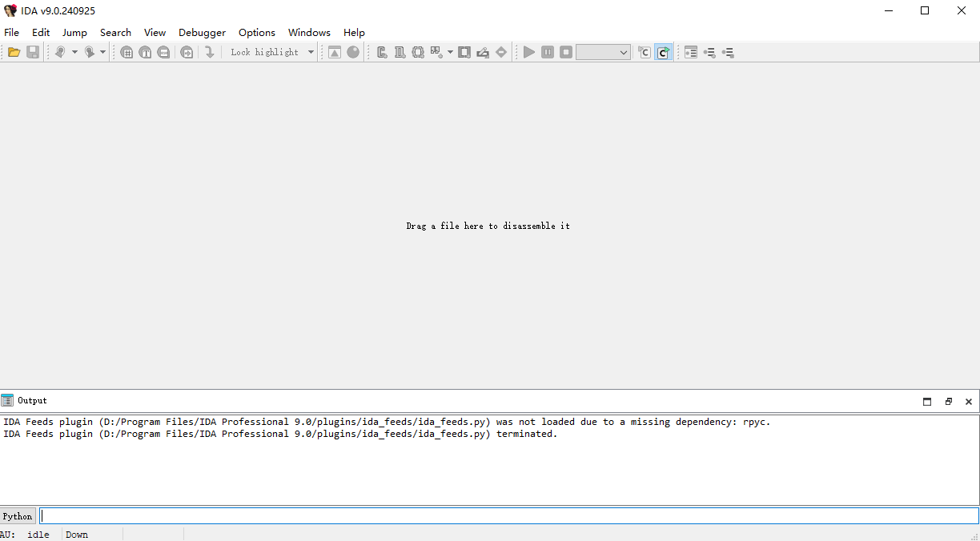Image resolution: width=980 pixels, height=541 pixels.
Task: Open the Debugger menu
Action: coord(202,32)
